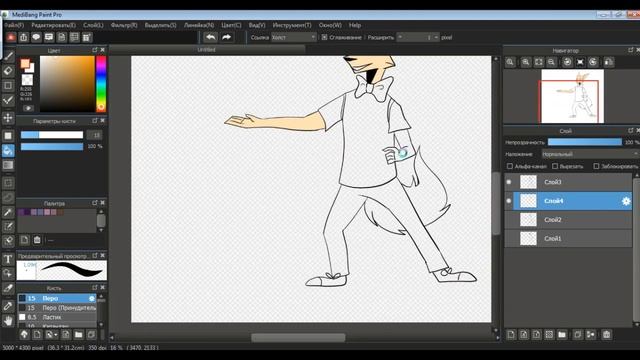Screen dimensions: 640x360
Task: Open settings gear for Перо brush
Action: click(92, 298)
